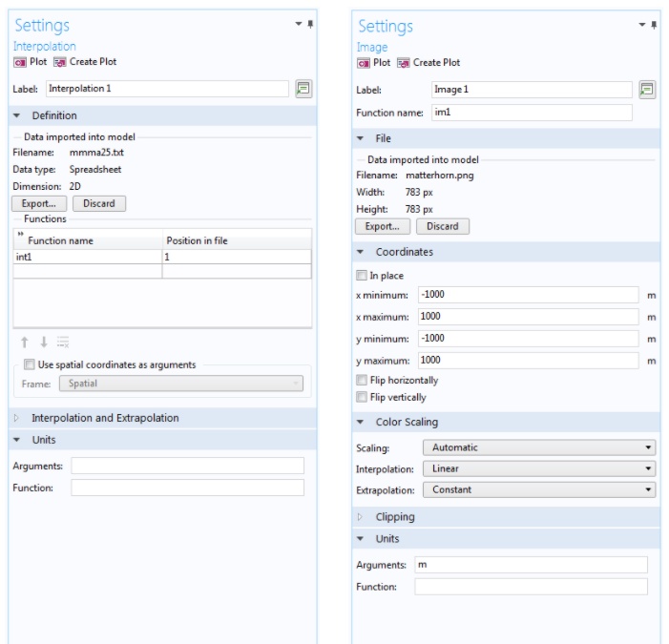The image size is (669, 644).
Task: Click filename mmma25.txt
Action: coord(96,153)
